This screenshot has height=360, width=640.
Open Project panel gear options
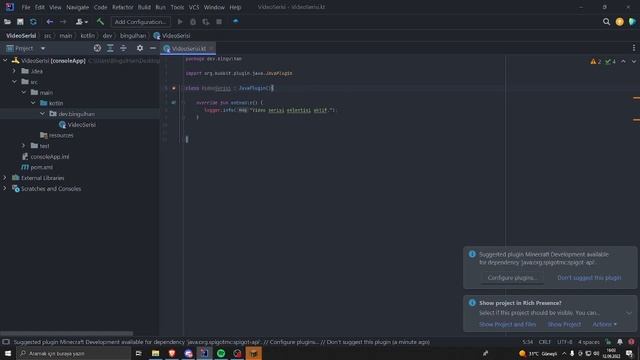140,48
